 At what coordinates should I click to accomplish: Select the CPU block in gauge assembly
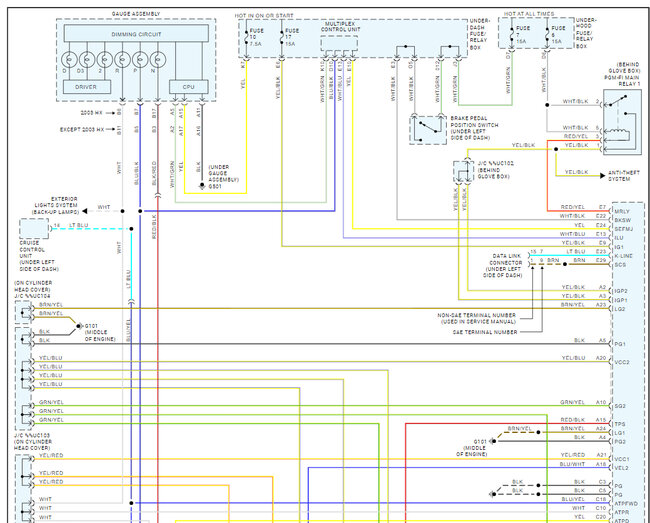(189, 87)
